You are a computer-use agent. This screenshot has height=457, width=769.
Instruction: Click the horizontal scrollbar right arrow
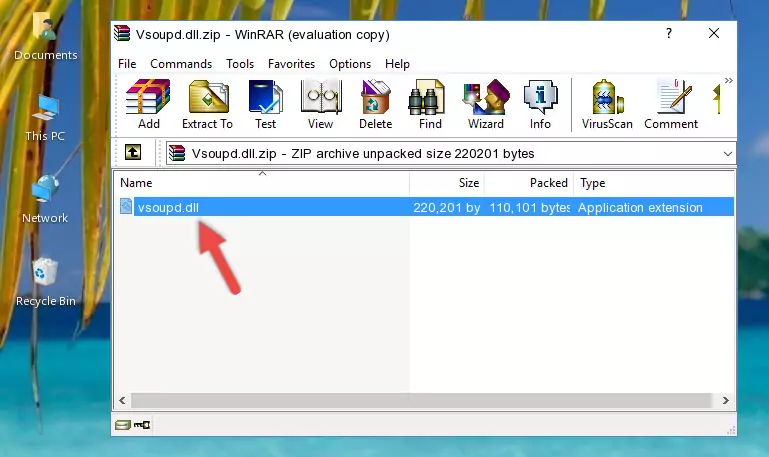tap(725, 401)
